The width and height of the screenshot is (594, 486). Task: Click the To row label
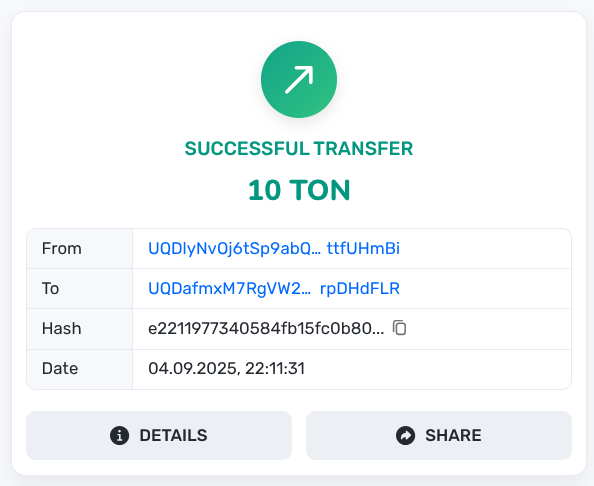50,289
